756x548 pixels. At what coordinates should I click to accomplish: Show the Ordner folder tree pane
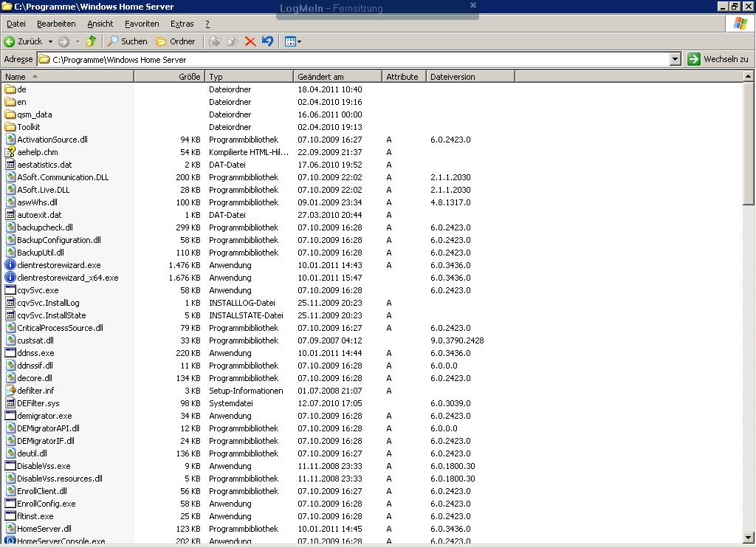tap(177, 41)
